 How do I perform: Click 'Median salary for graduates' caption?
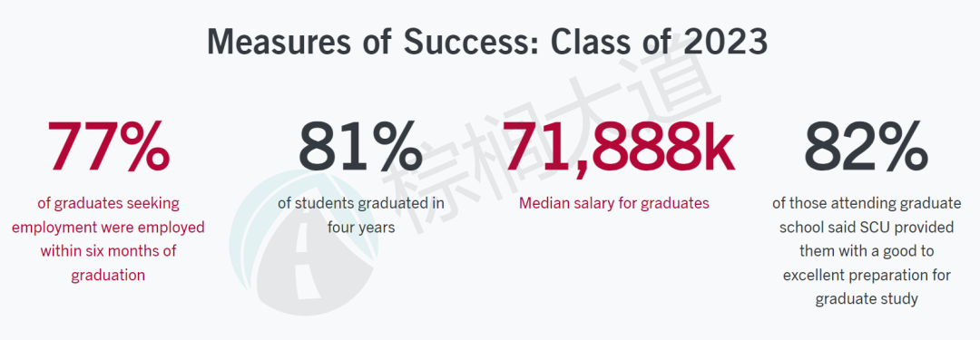(613, 204)
